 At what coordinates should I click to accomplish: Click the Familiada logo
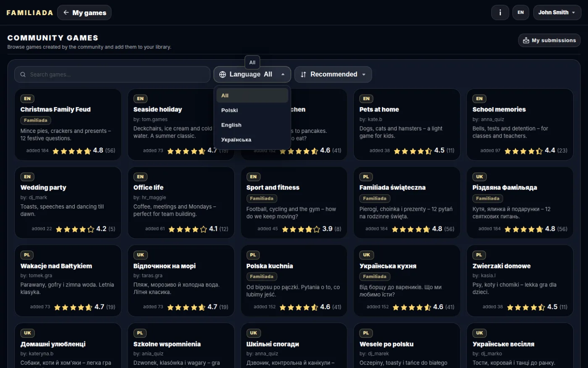tap(30, 13)
